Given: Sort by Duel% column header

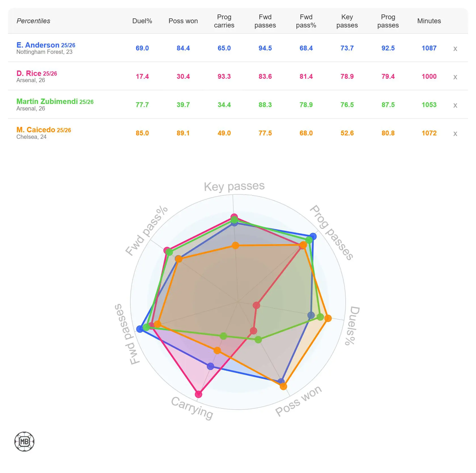Looking at the screenshot, I should tap(142, 21).
